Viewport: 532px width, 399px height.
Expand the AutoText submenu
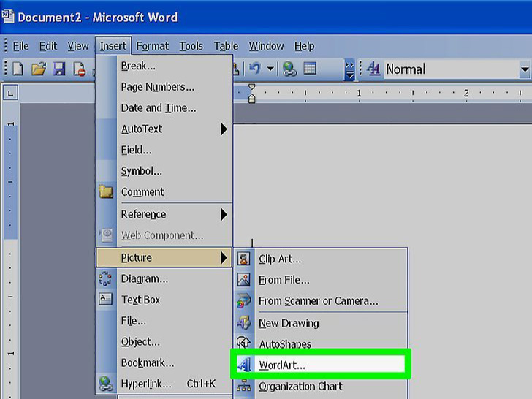tap(164, 129)
